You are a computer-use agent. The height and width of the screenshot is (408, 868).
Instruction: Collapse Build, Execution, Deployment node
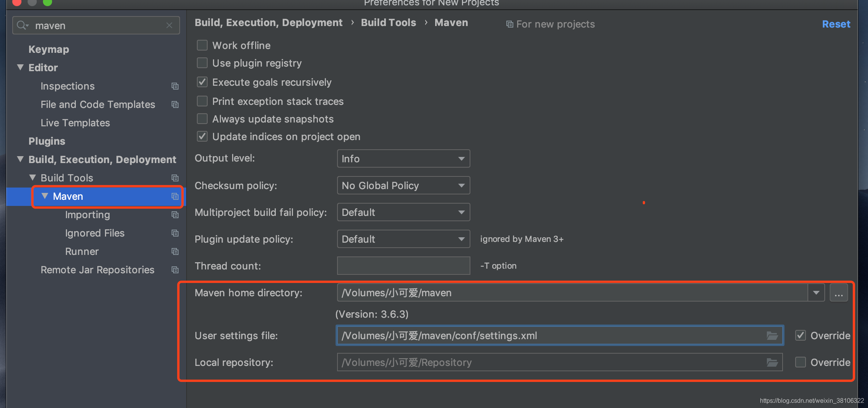(x=20, y=159)
